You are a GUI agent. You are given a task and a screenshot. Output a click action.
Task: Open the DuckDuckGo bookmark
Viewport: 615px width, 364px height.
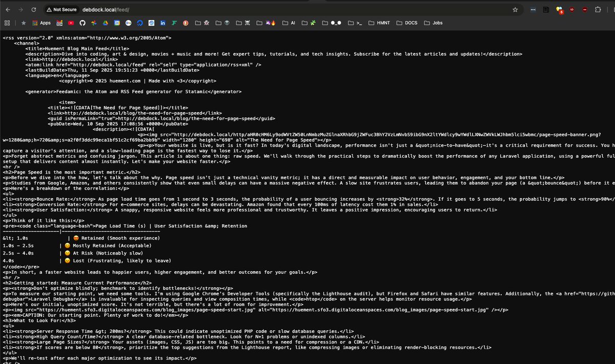click(x=186, y=23)
